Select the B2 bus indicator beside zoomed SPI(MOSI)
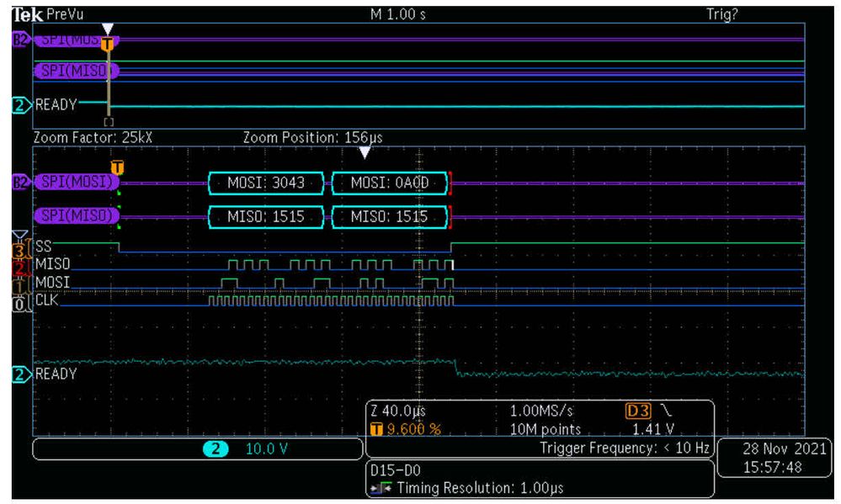The height and width of the screenshot is (504, 841). tap(20, 183)
